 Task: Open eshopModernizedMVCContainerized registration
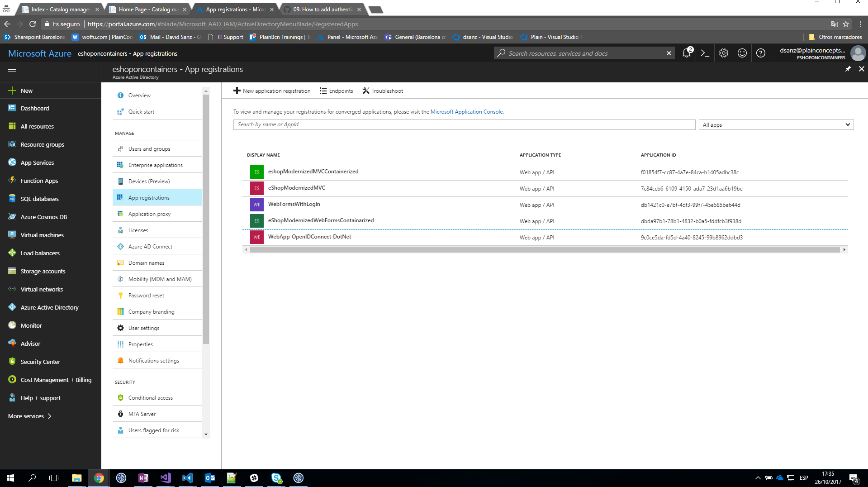(313, 172)
